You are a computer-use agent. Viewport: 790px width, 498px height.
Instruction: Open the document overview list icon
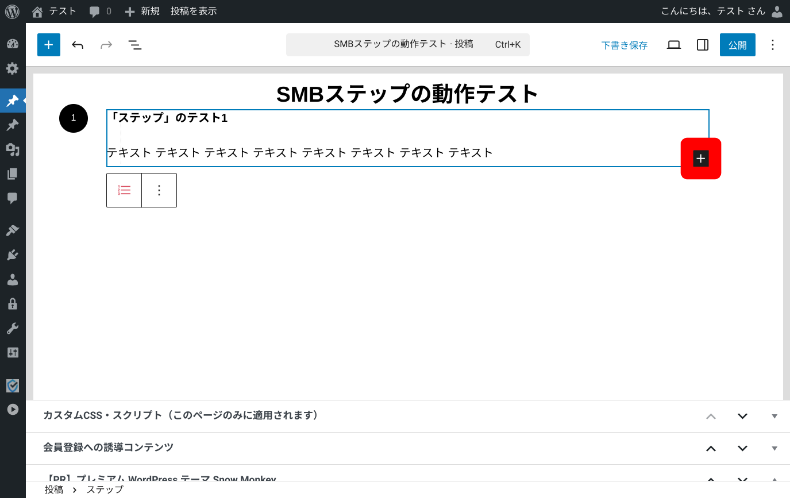tap(134, 45)
